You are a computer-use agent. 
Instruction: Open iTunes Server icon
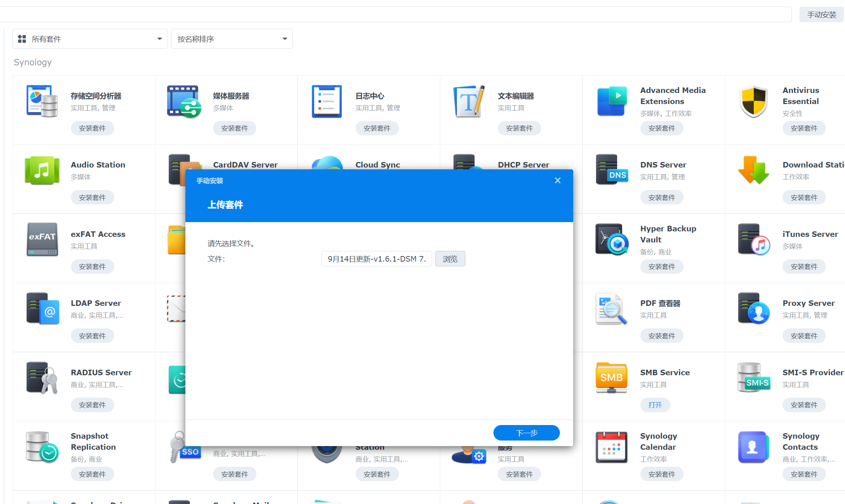tap(754, 239)
